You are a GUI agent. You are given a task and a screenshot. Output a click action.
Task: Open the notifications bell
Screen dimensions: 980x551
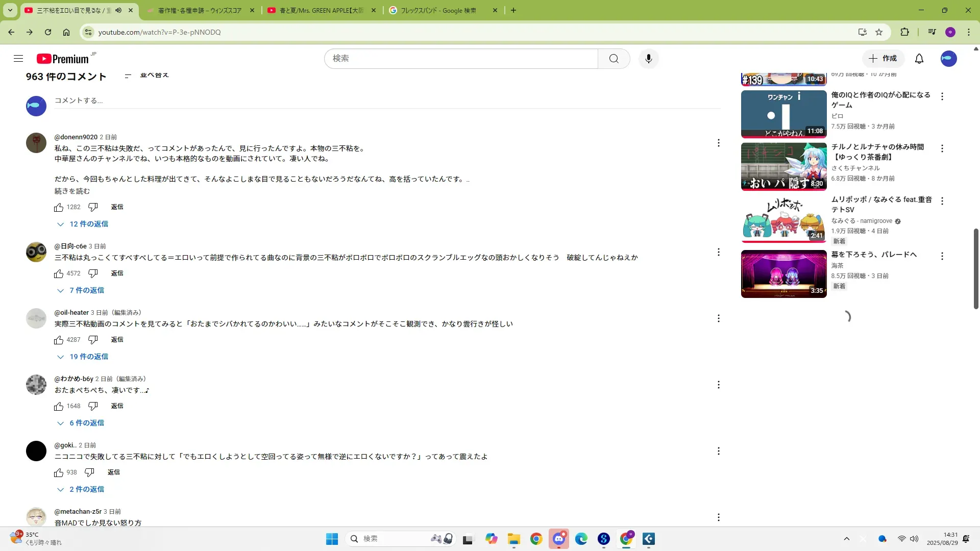(x=919, y=59)
